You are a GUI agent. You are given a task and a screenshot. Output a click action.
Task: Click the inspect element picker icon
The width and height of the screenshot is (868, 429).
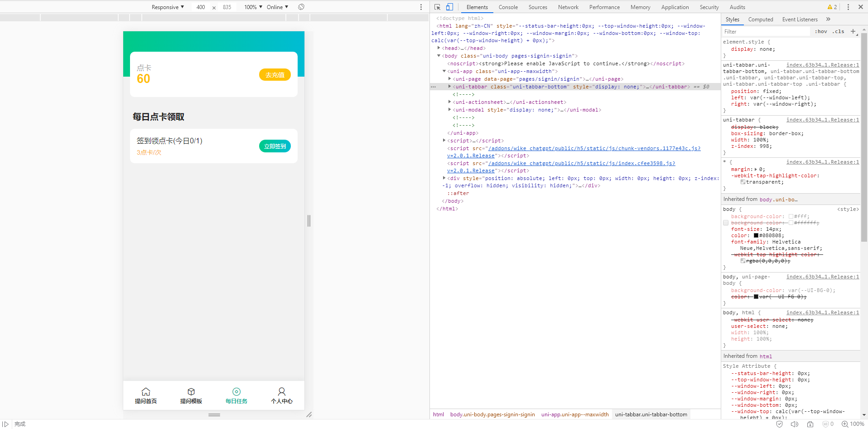click(x=437, y=7)
